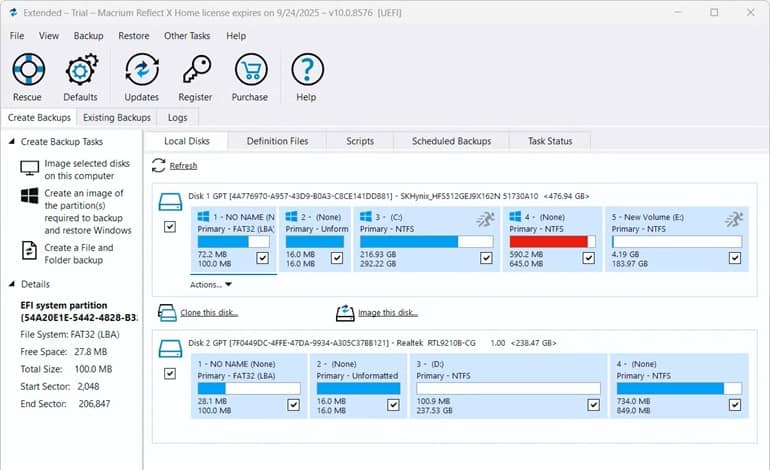Click the usage bar on (D:) partition

tap(508, 388)
